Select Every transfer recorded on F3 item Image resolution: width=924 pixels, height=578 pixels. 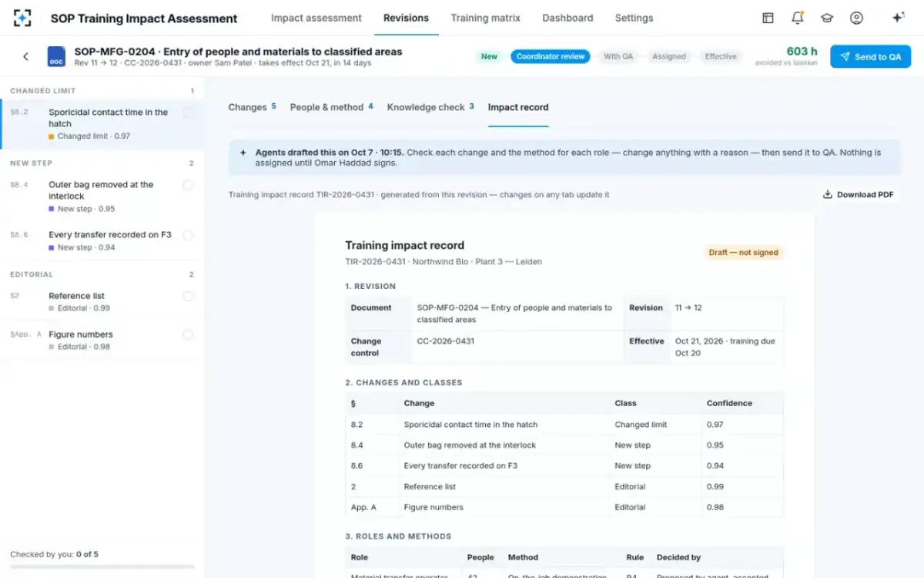pos(102,240)
